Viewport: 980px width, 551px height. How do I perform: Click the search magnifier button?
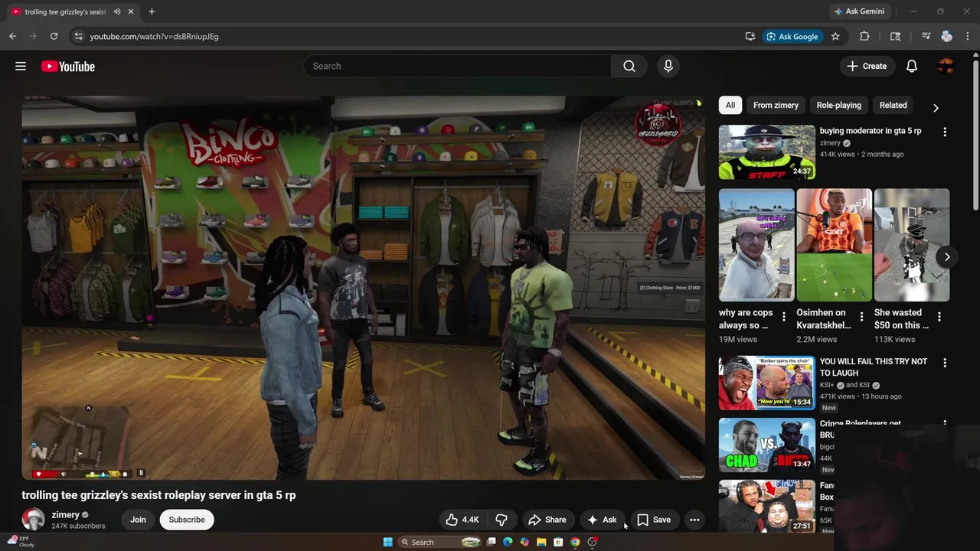coord(629,67)
